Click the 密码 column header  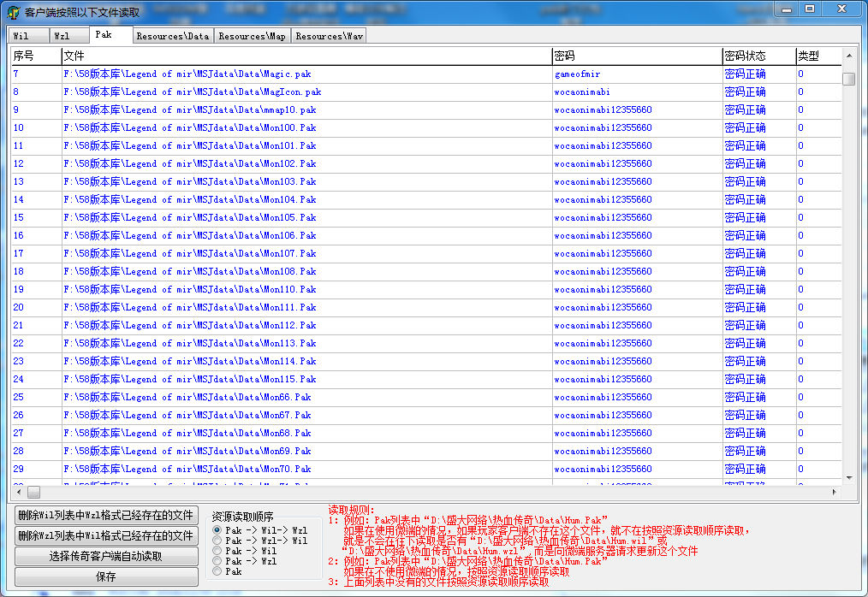pos(637,56)
